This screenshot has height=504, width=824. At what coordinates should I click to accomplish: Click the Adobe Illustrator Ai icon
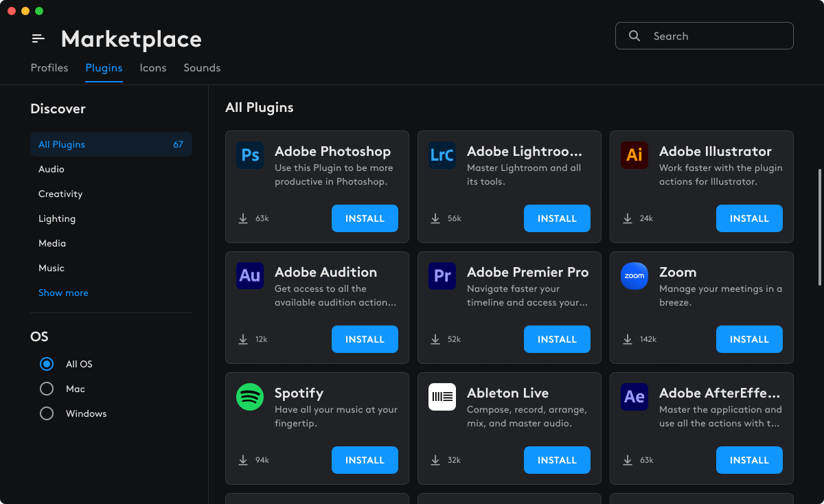[634, 155]
